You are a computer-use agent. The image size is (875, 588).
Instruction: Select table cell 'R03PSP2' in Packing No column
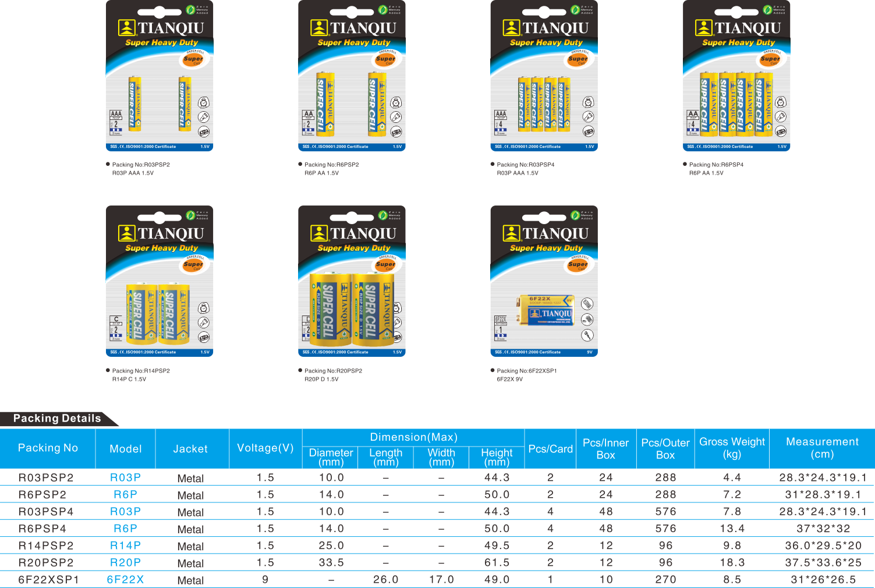(46, 478)
